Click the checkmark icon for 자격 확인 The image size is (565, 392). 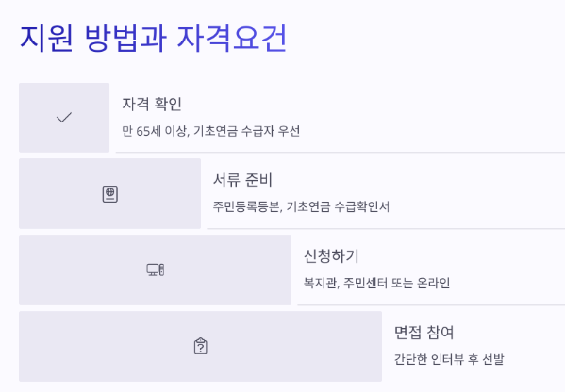click(x=64, y=118)
